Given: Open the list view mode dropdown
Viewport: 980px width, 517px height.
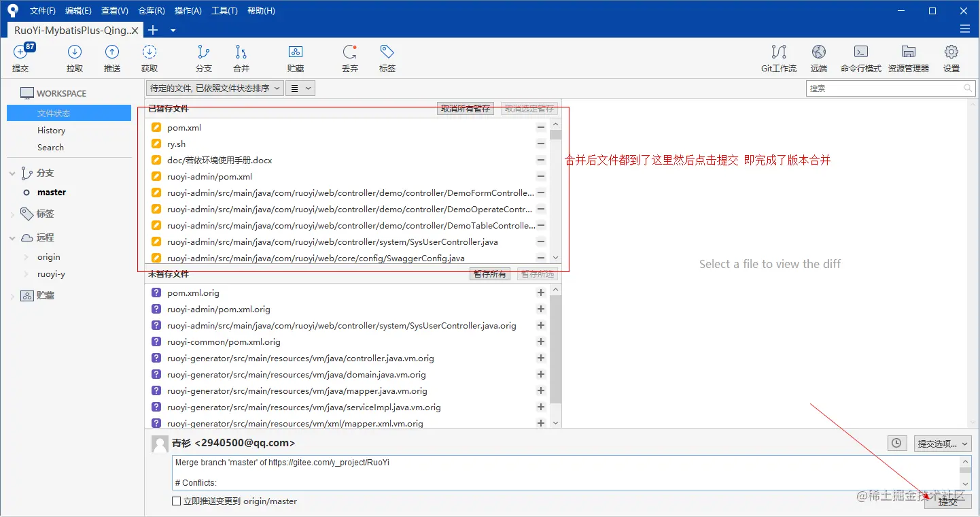Looking at the screenshot, I should tap(300, 88).
